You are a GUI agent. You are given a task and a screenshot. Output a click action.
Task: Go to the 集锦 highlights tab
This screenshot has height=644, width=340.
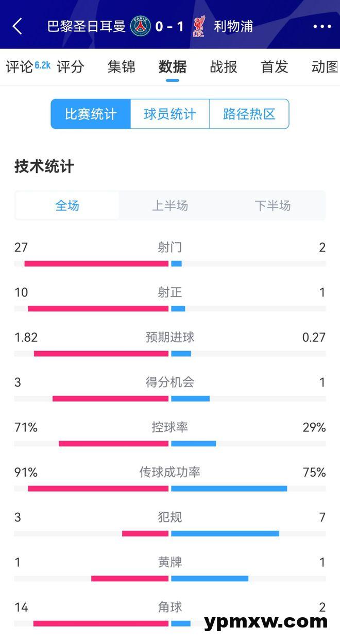coord(121,67)
